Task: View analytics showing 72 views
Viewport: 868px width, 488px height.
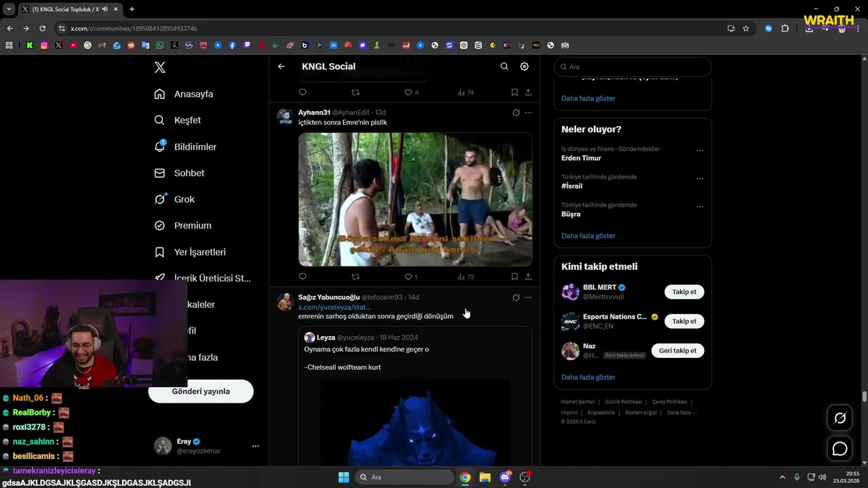Action: pyautogui.click(x=465, y=277)
